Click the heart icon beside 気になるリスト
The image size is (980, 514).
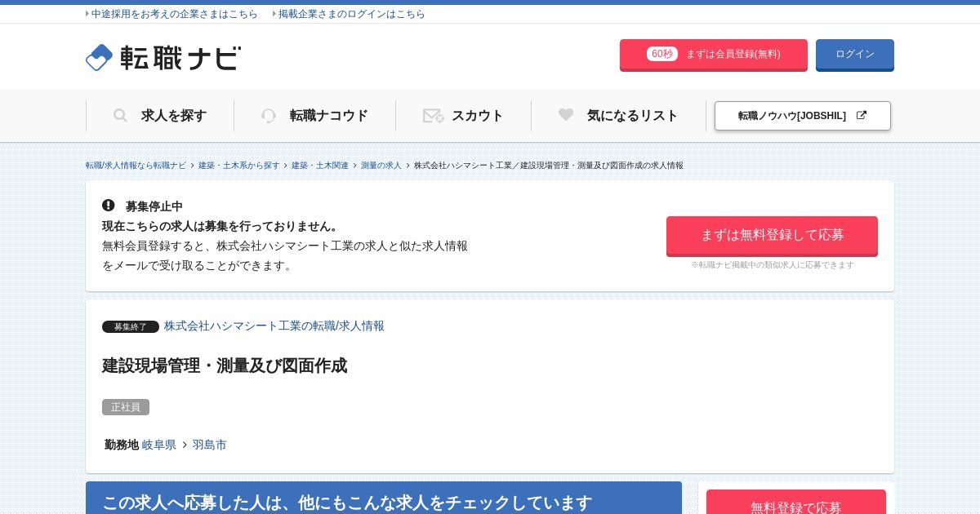click(x=566, y=115)
